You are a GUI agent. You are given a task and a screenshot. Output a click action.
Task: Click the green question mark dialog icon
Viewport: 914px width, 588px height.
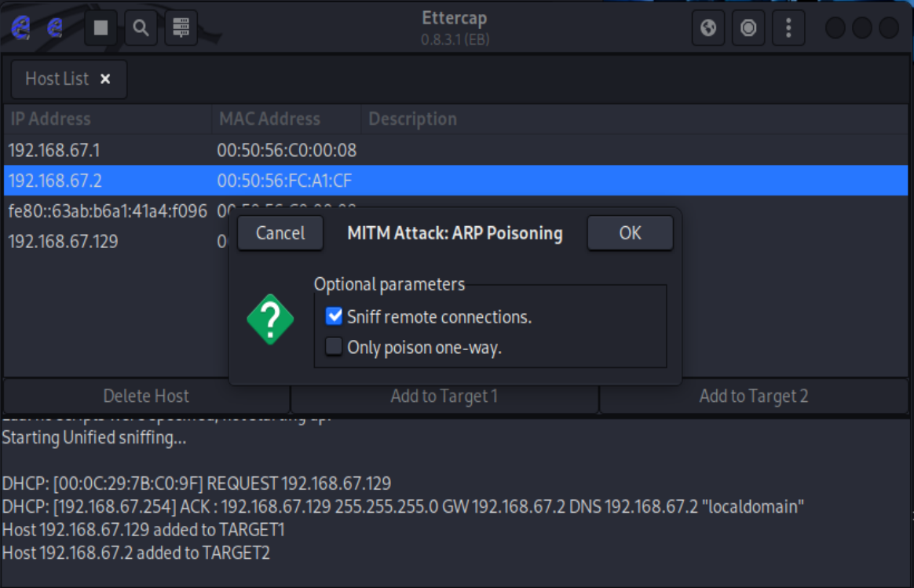click(270, 320)
